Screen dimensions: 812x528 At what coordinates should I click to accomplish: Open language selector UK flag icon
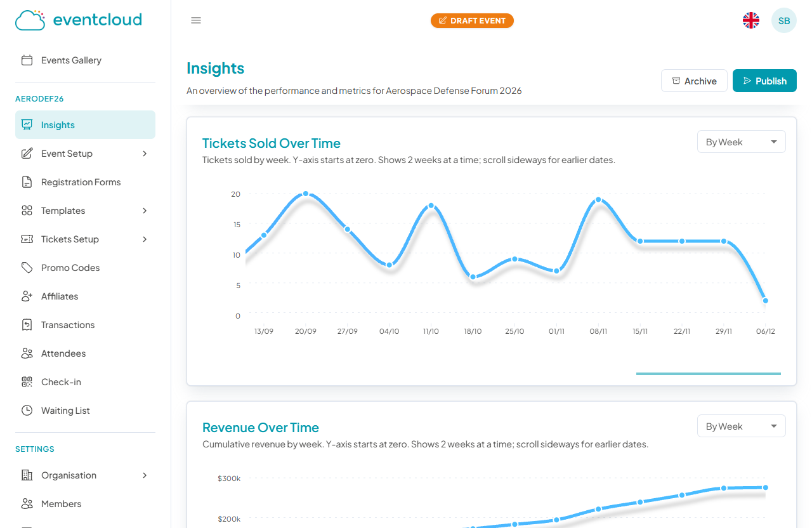[751, 20]
